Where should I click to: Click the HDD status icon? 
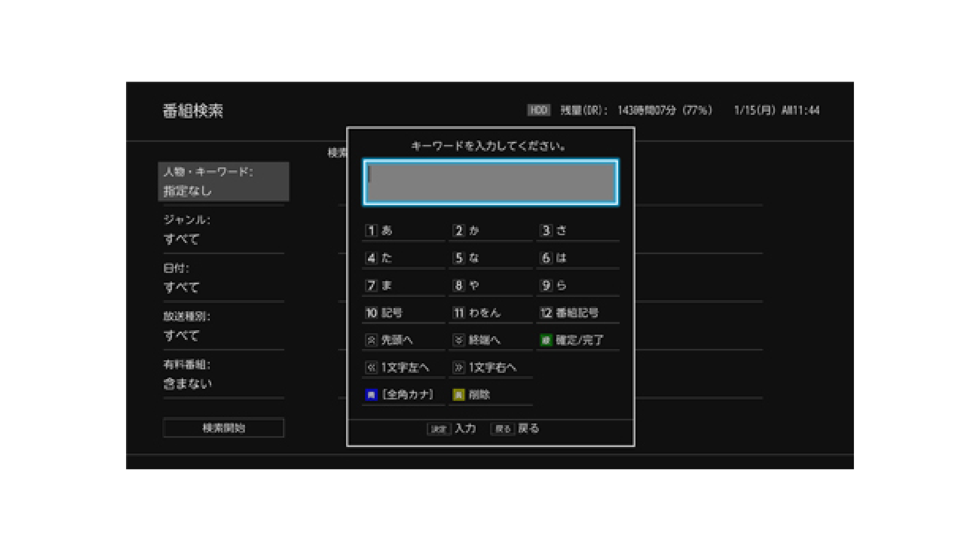[538, 110]
